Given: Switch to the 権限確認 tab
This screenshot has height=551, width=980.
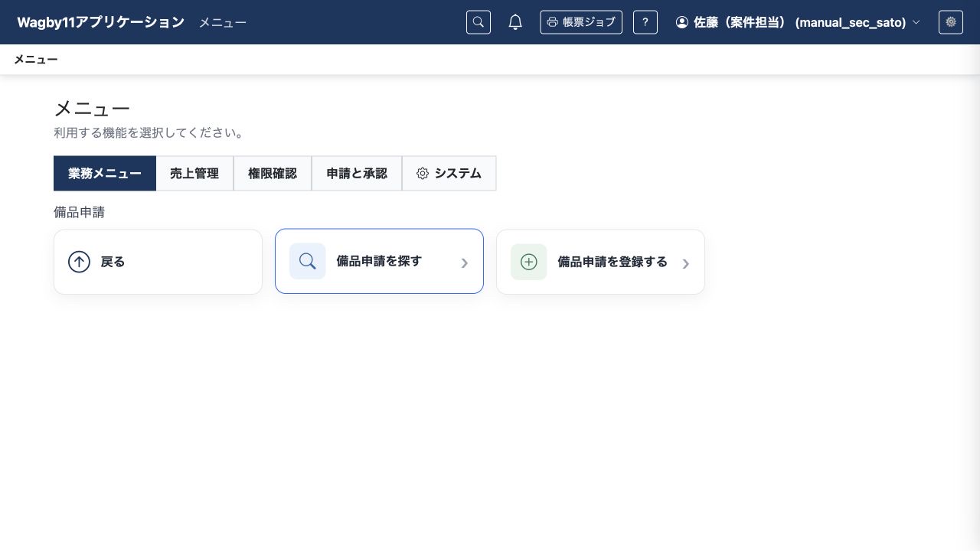Looking at the screenshot, I should (x=273, y=173).
